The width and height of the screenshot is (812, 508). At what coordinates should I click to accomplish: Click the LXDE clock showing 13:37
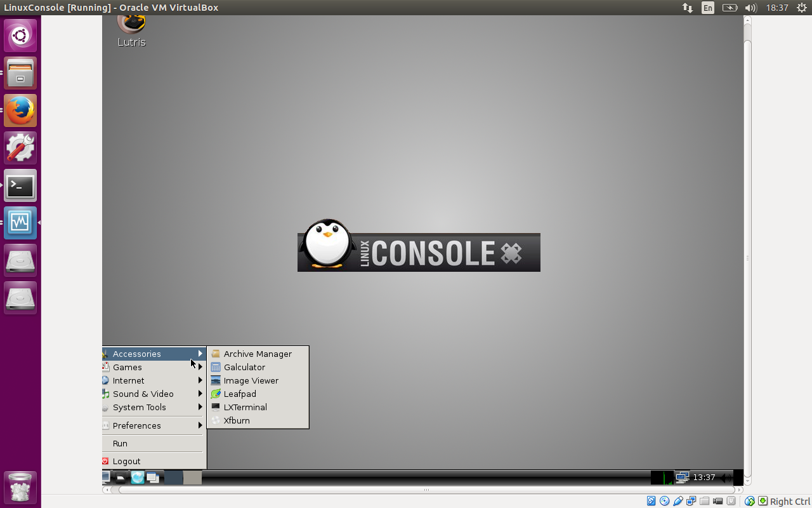click(704, 478)
